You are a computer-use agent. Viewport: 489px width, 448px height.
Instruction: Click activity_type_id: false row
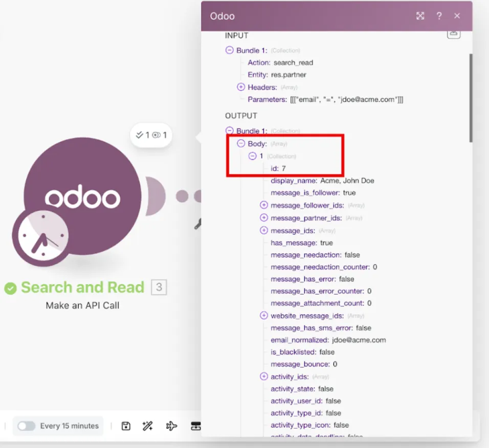306,413
